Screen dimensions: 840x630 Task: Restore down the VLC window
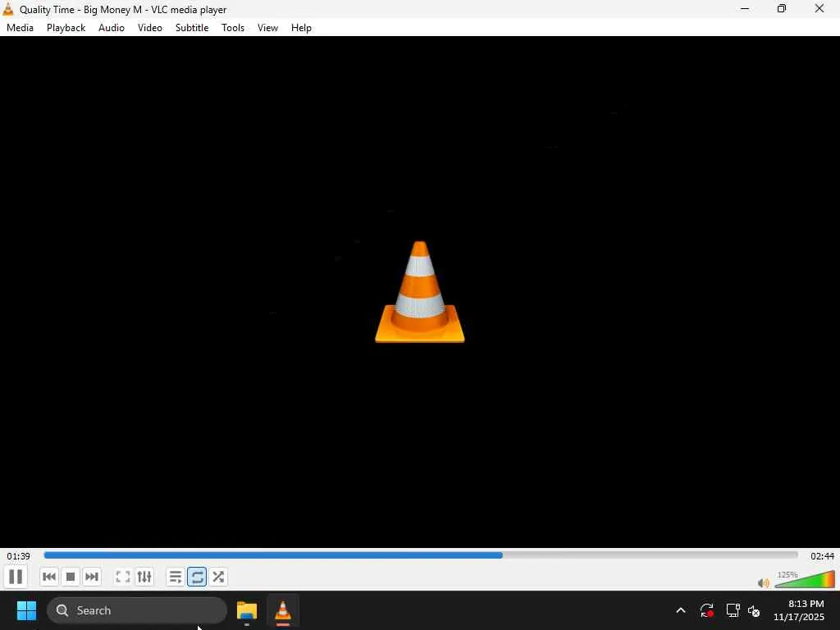tap(782, 9)
